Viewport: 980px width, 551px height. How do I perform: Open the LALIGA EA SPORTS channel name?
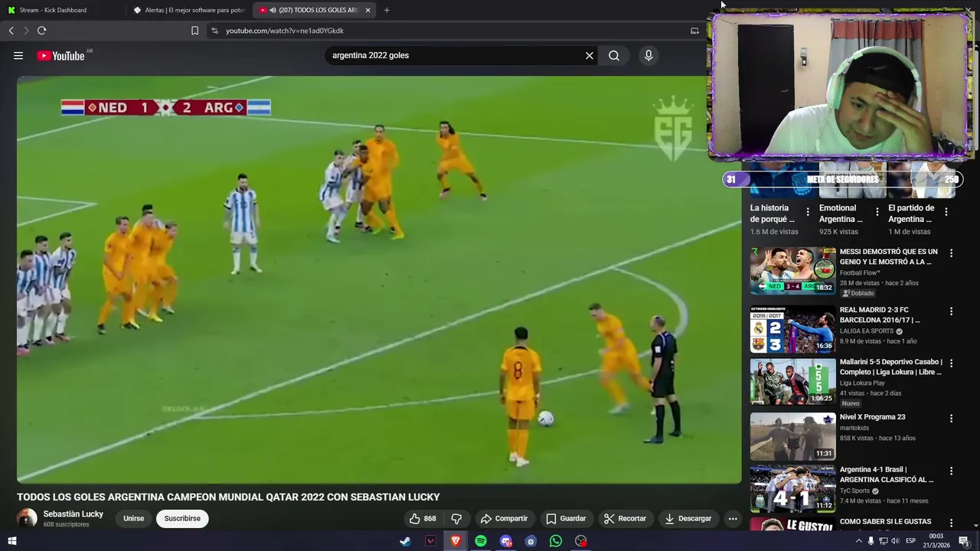[867, 331]
